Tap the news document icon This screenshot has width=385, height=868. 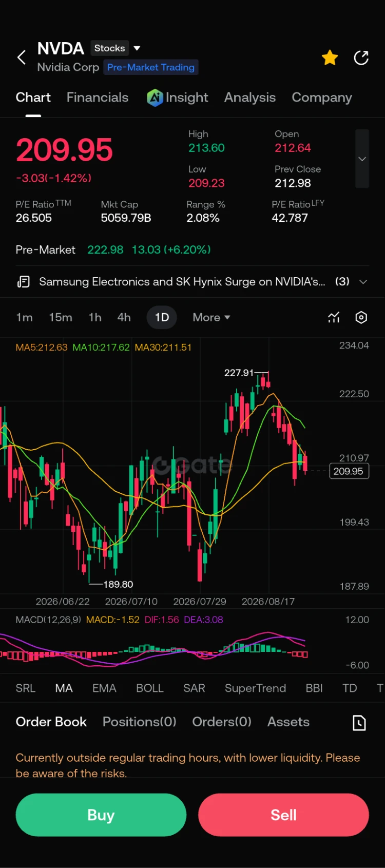point(24,282)
